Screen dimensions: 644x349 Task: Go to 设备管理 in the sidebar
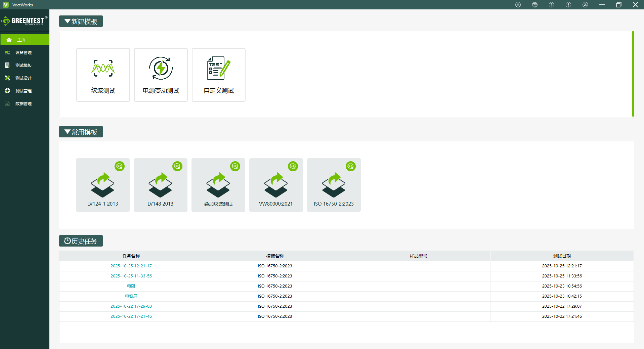click(x=24, y=53)
